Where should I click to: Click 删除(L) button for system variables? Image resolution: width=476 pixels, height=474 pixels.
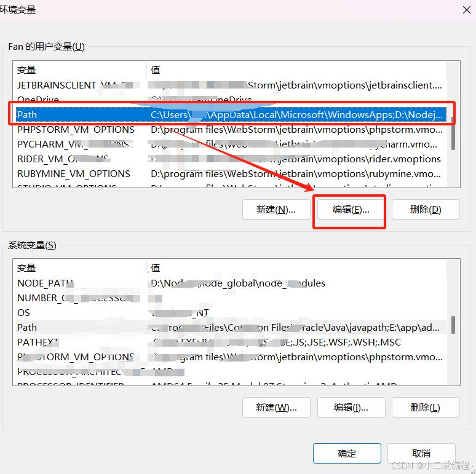click(x=426, y=407)
